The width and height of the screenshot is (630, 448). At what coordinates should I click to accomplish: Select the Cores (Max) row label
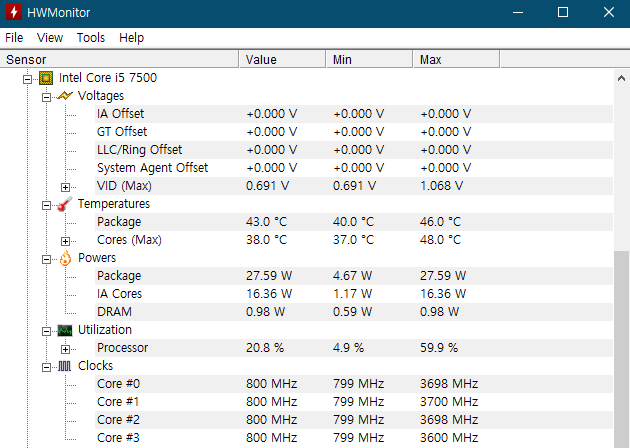click(x=129, y=240)
